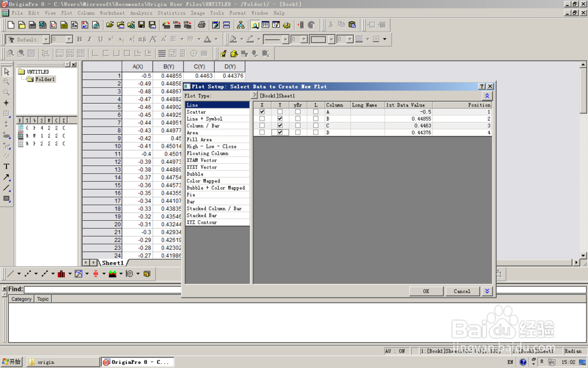Click the Print toolbar icon
Screen dimensions: 588x368
point(202,25)
